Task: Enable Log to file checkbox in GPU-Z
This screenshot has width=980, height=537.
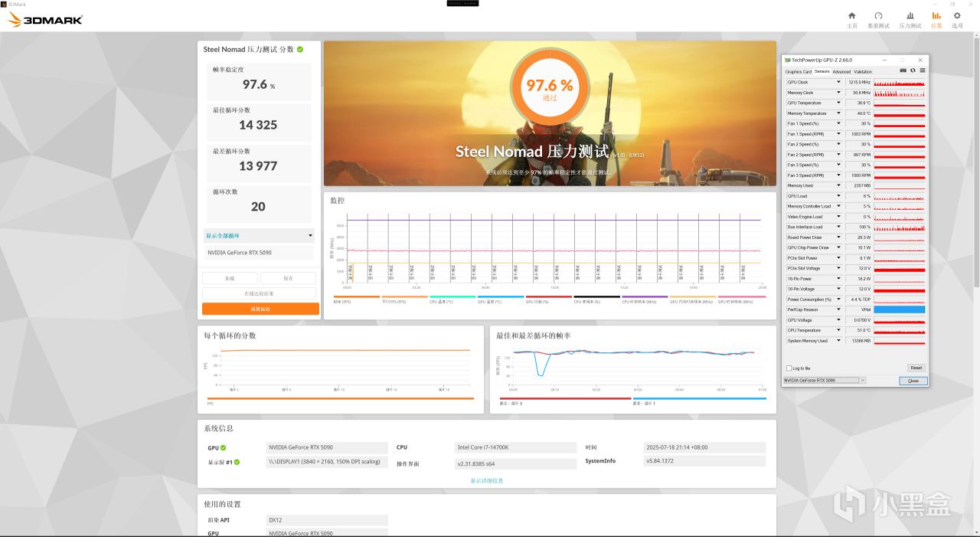Action: [x=789, y=368]
